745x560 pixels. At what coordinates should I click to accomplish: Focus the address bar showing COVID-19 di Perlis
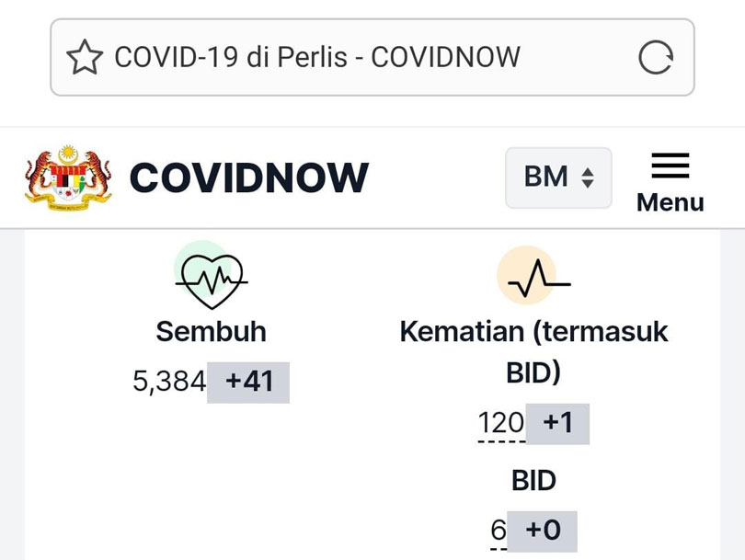372,58
